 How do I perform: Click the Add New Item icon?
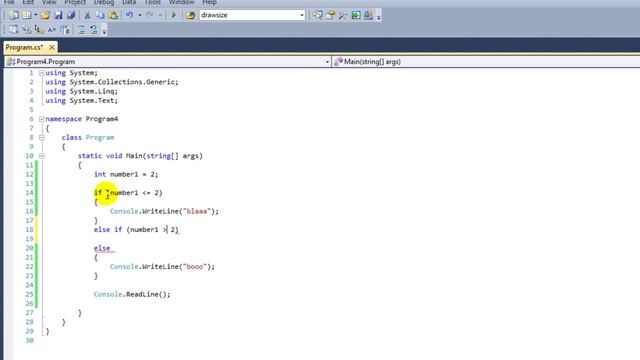click(27, 16)
